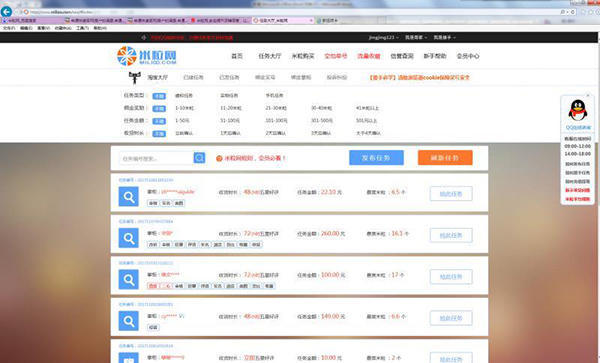The image size is (600, 363).
Task: Expand the dropdown right of jingjing123
Action: 416,37
